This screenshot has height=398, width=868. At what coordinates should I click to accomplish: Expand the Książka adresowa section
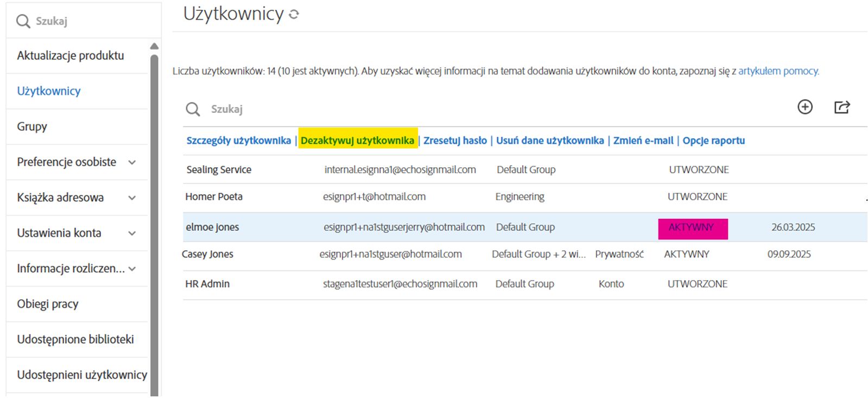coord(132,198)
